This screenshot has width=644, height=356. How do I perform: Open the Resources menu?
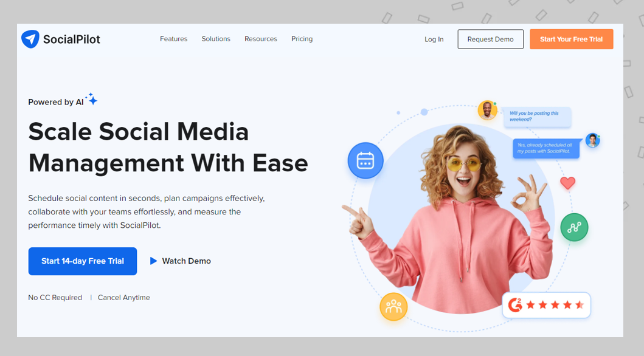[261, 39]
